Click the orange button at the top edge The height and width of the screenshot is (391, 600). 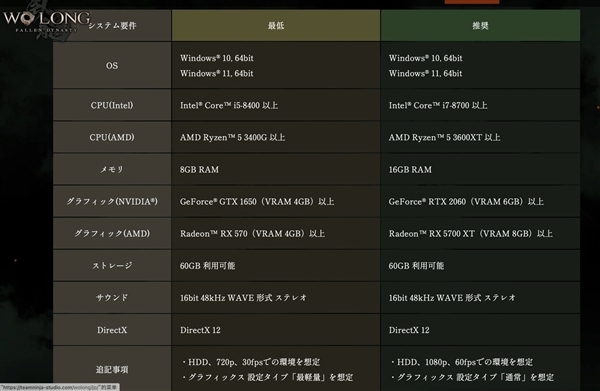click(472, 2)
